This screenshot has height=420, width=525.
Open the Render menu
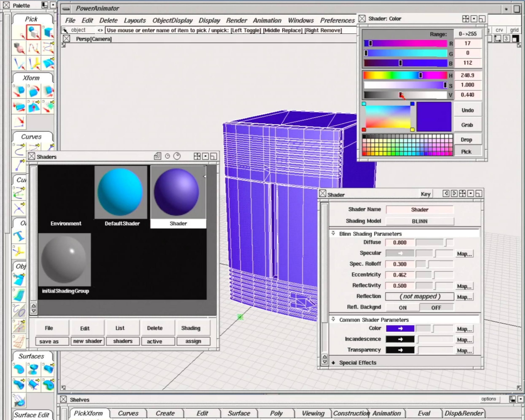[x=236, y=20]
